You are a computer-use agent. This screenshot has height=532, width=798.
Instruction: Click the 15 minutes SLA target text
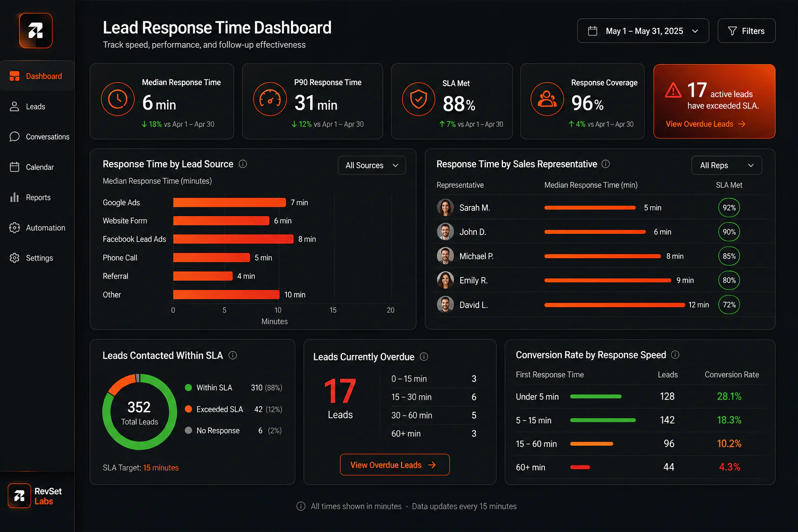[x=161, y=468]
